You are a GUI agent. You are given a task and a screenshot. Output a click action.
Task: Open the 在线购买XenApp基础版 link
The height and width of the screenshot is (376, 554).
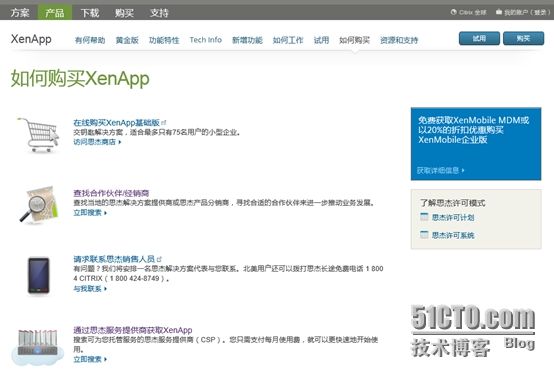[117, 123]
